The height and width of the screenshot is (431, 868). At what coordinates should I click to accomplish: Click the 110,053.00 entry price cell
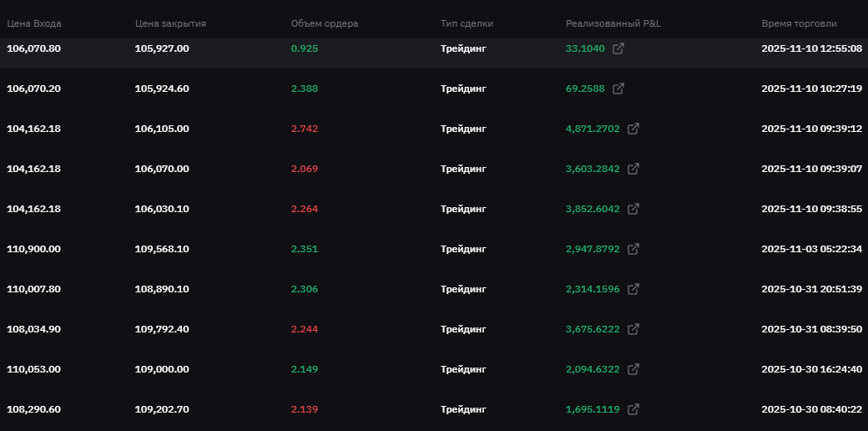coord(33,369)
